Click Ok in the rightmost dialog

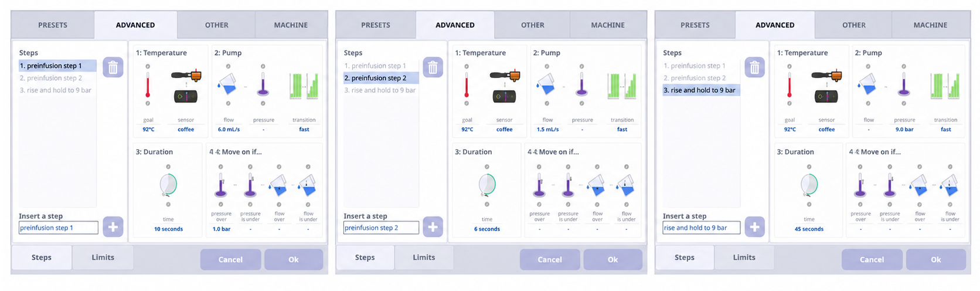(935, 259)
